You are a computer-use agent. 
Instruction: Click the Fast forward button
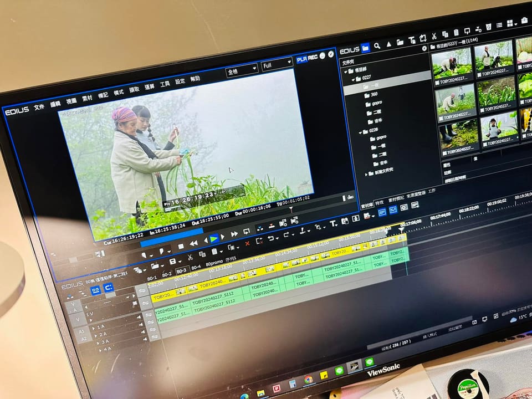tap(234, 234)
